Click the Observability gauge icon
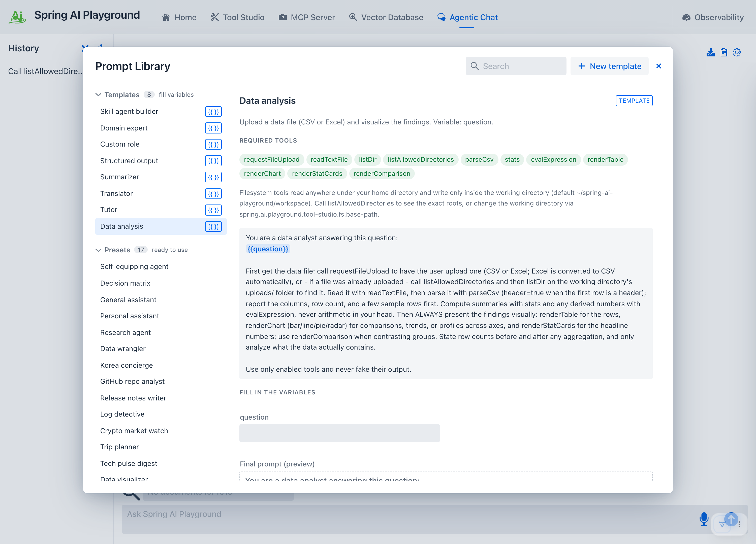756x544 pixels. click(x=686, y=17)
